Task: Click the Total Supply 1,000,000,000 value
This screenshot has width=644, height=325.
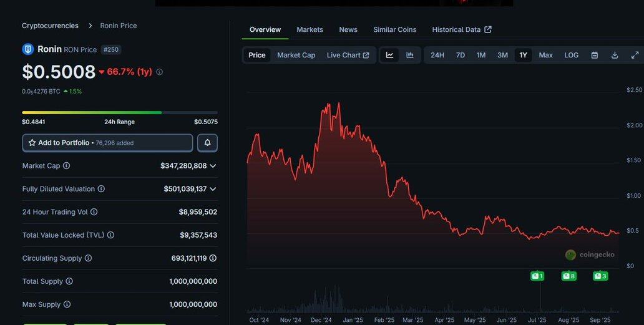Action: (x=193, y=281)
